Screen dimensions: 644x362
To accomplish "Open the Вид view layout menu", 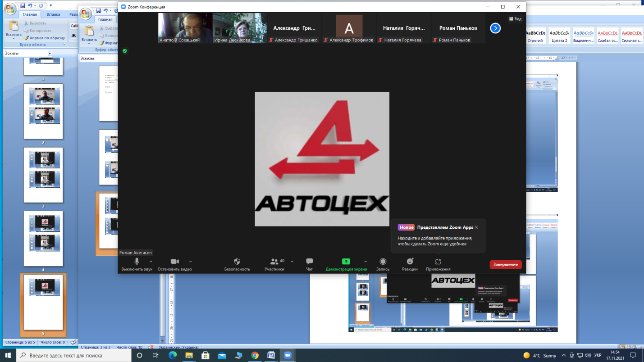I will click(x=515, y=19).
